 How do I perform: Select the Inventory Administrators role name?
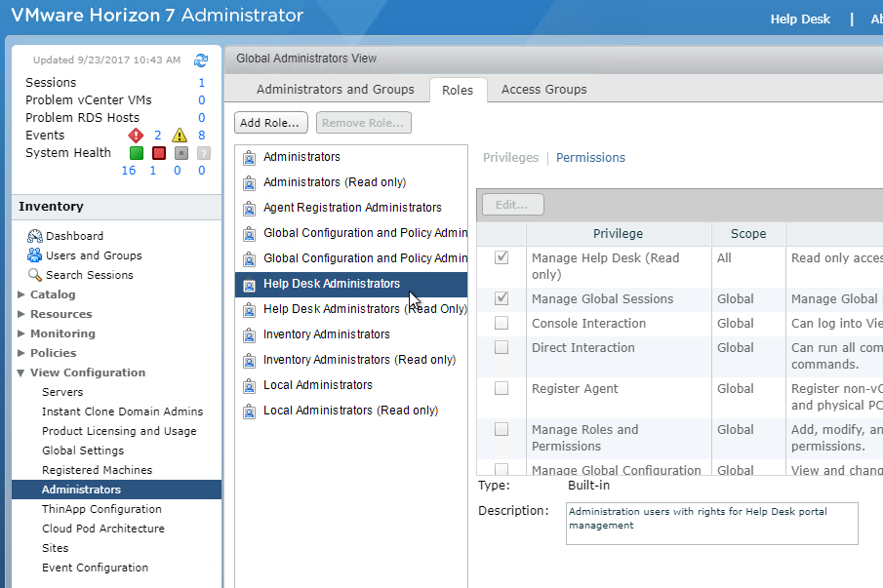point(327,334)
